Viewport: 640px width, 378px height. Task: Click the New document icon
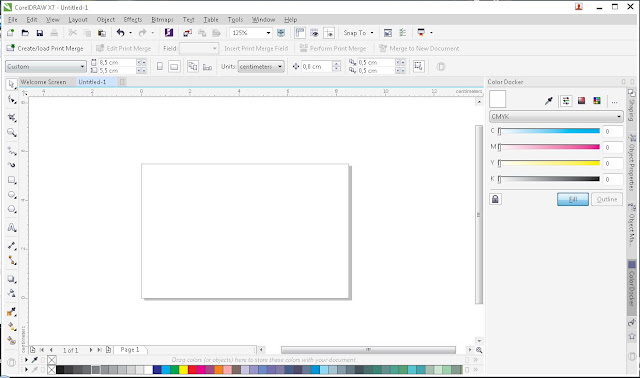[x=11, y=33]
